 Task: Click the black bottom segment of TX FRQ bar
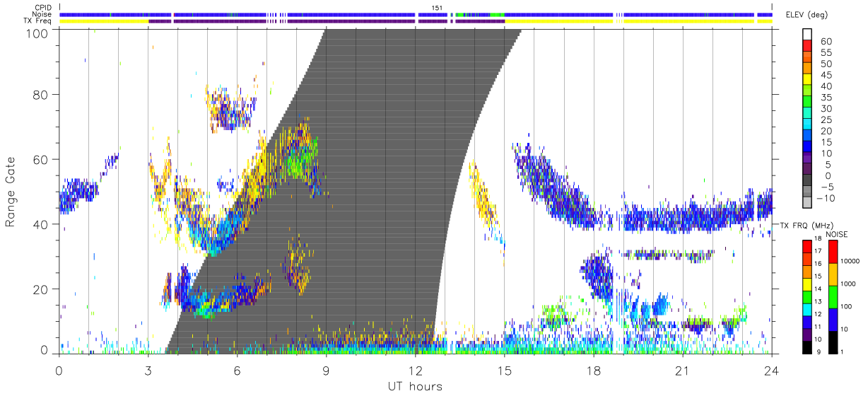tap(807, 347)
